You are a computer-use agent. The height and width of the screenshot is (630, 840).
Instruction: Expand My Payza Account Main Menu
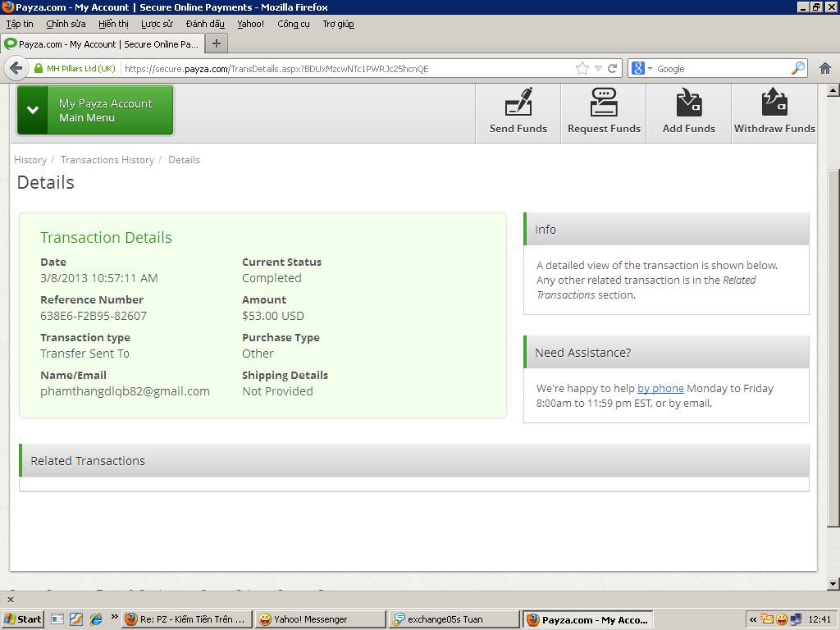click(x=95, y=111)
